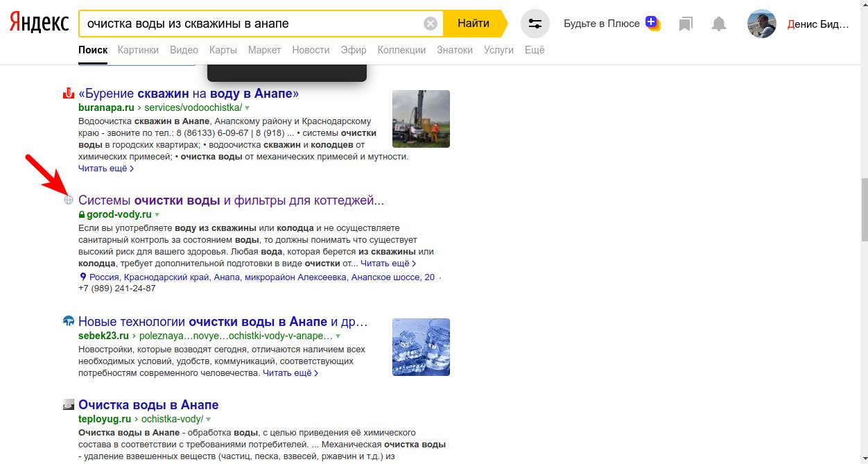Open the search settings sliders icon
The image size is (868, 464).
[x=535, y=24]
